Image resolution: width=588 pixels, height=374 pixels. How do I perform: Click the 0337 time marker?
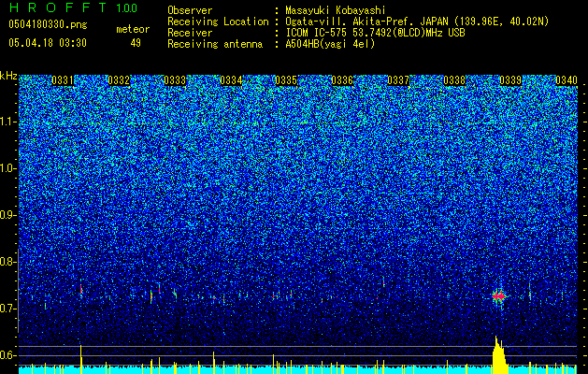coord(398,80)
